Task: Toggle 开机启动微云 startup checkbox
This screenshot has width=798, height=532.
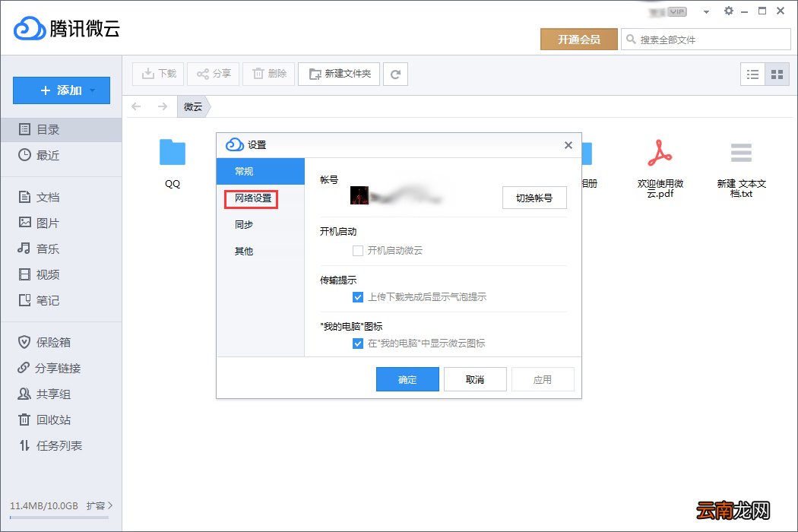Action: (357, 251)
